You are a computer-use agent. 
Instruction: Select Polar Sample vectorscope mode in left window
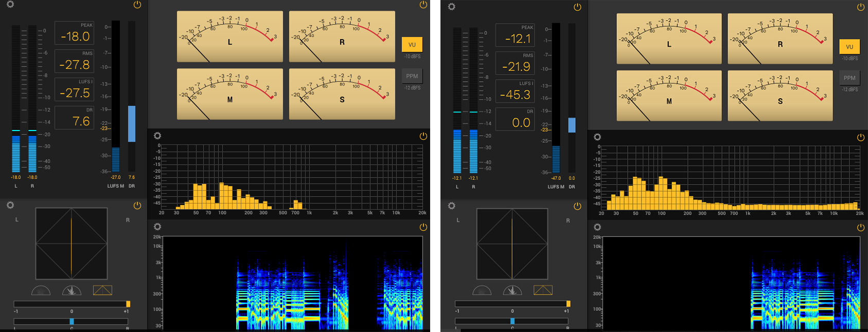pyautogui.click(x=41, y=291)
